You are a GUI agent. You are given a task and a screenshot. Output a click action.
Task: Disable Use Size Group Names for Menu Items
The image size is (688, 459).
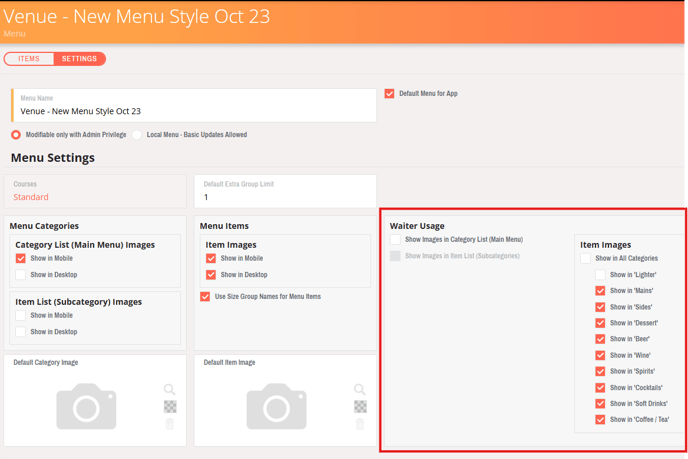pyautogui.click(x=205, y=297)
